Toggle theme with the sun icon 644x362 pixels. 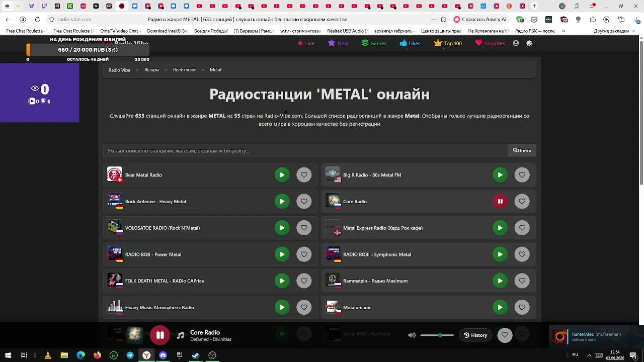529,43
